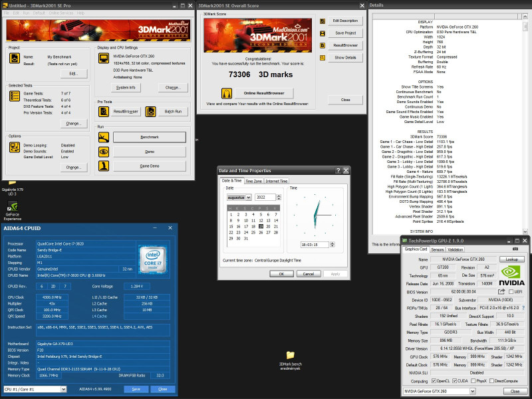
Task: Click the Batch Run icon
Action: coord(150,111)
